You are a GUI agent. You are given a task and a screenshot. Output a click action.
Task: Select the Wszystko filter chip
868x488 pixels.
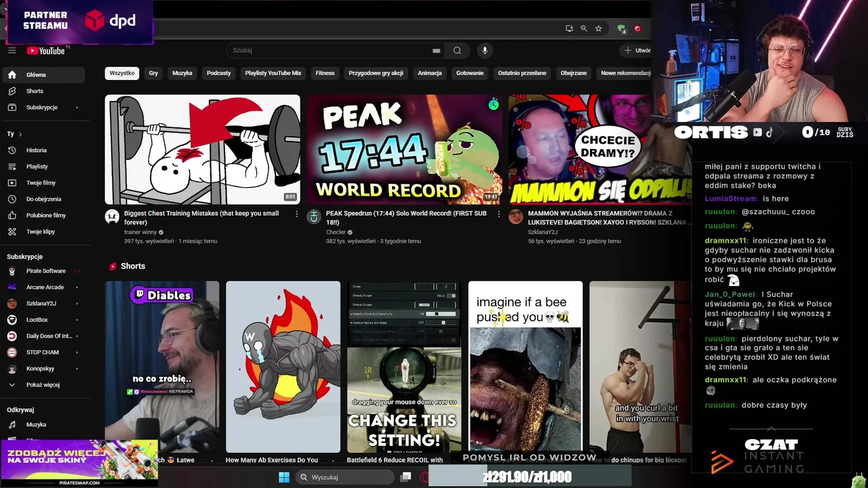click(x=122, y=73)
